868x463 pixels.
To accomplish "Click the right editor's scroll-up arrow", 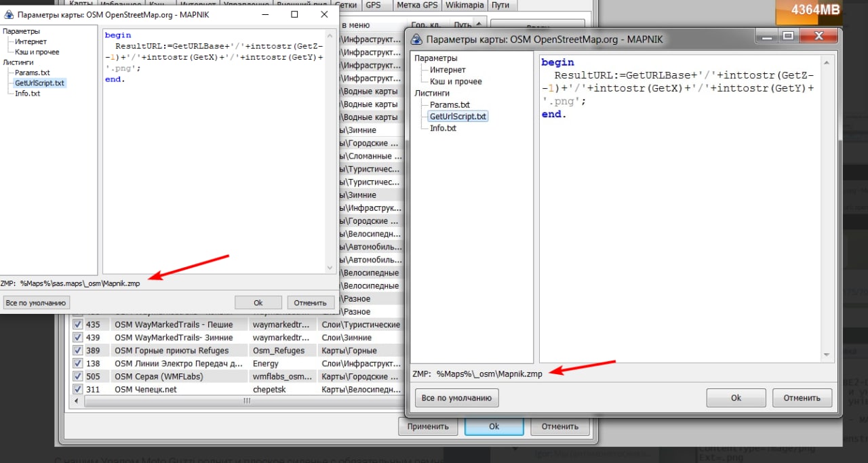I will pos(827,62).
